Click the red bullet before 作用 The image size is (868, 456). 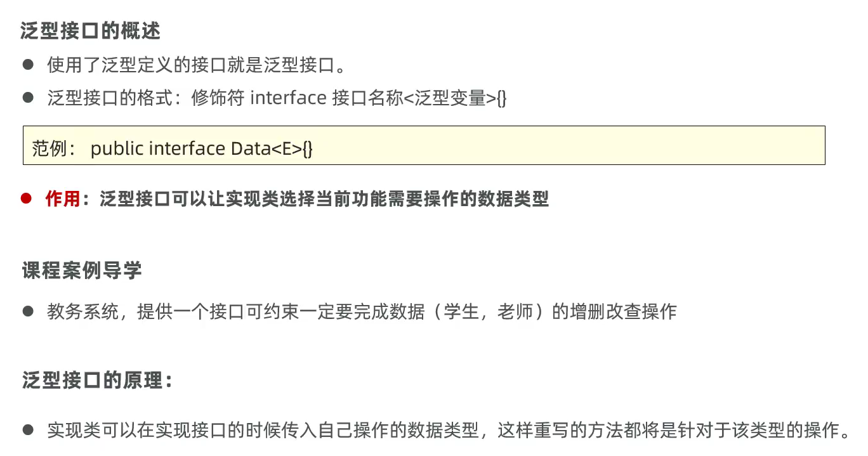pos(27,199)
